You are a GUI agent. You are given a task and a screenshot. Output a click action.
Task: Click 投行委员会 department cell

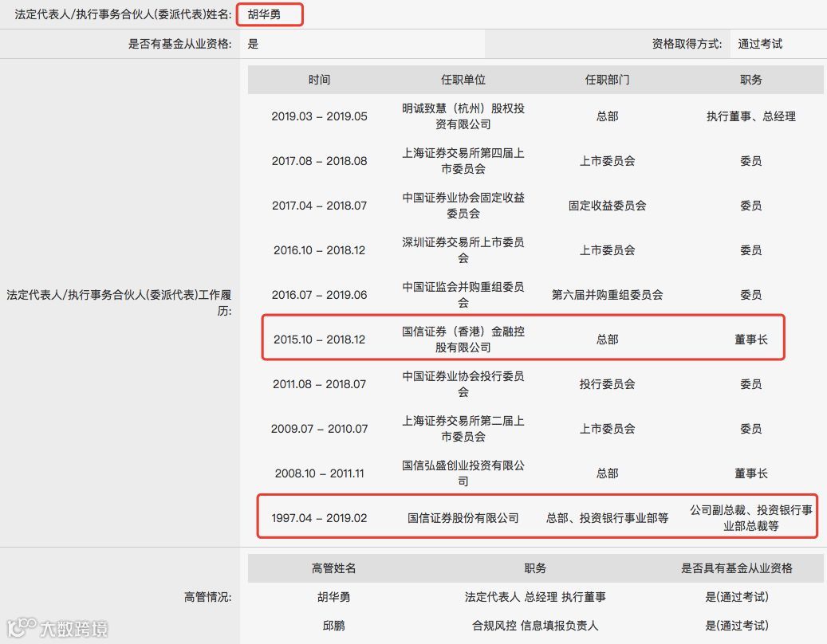[x=607, y=384]
